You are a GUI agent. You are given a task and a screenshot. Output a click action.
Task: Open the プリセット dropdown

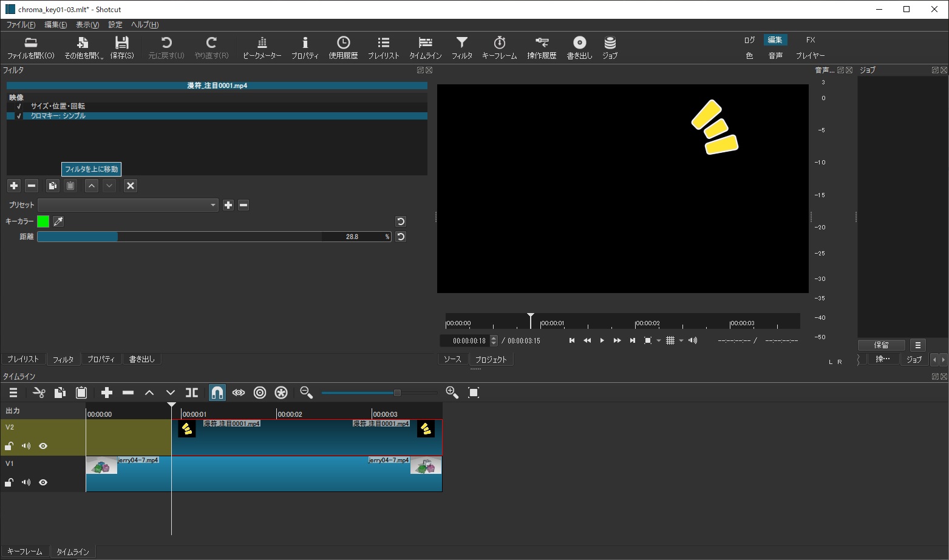128,205
